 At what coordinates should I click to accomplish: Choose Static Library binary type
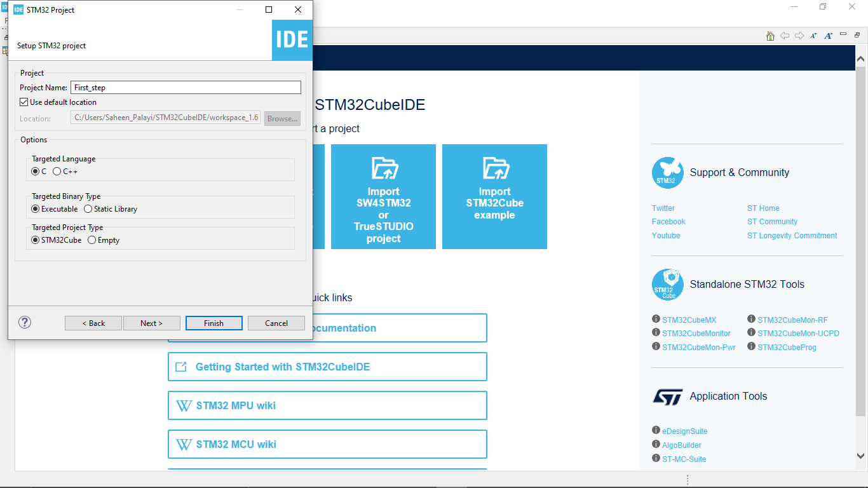(x=88, y=208)
